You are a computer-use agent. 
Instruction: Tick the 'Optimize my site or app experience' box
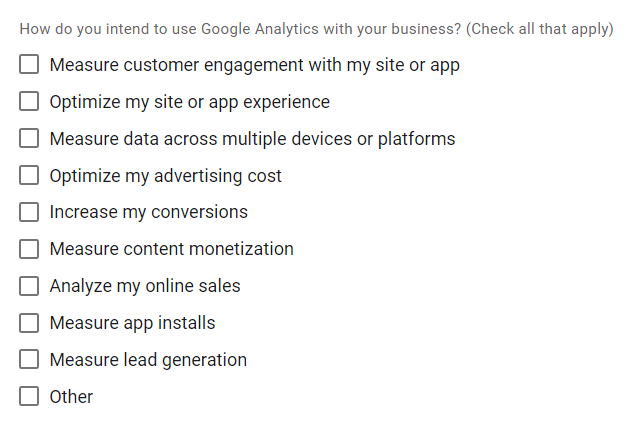click(x=30, y=102)
